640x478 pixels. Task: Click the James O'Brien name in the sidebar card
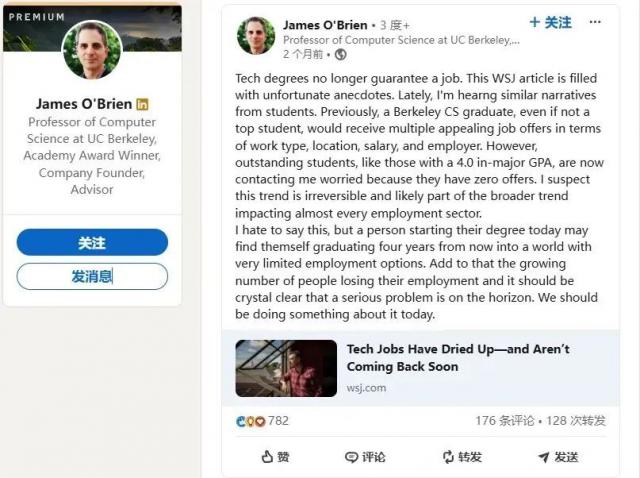pyautogui.click(x=84, y=104)
